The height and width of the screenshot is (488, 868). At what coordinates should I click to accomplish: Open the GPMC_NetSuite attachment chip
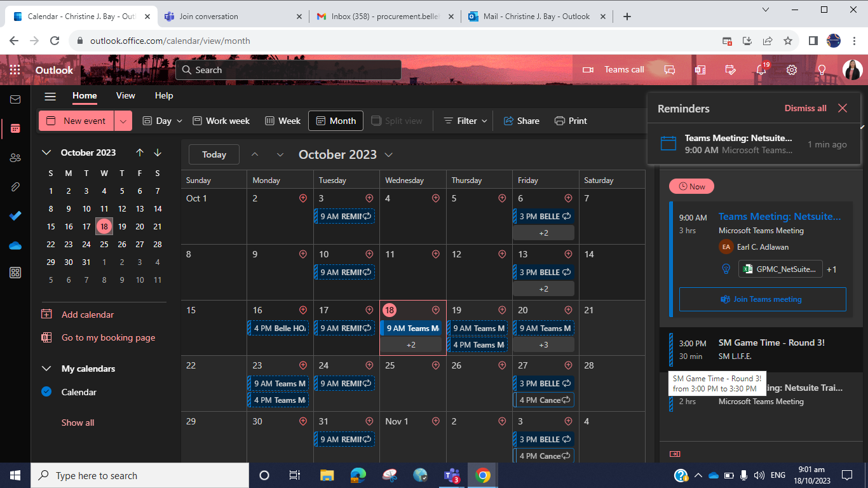tap(780, 269)
